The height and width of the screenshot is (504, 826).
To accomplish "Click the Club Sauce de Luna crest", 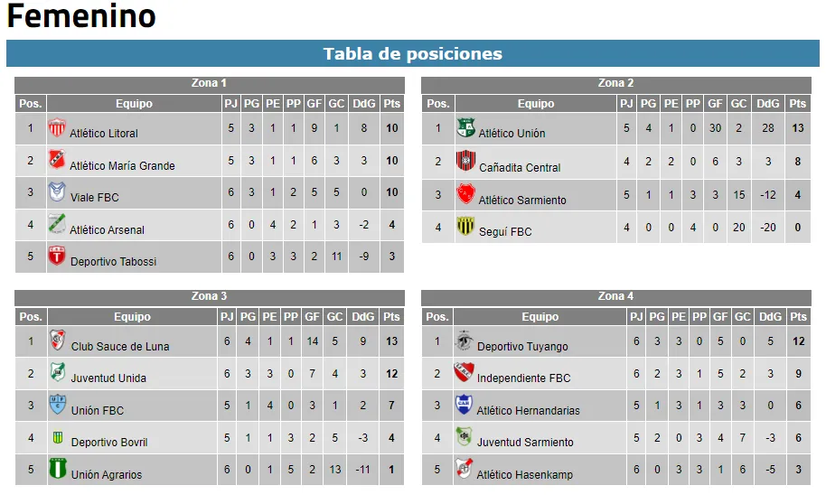I will coord(58,341).
